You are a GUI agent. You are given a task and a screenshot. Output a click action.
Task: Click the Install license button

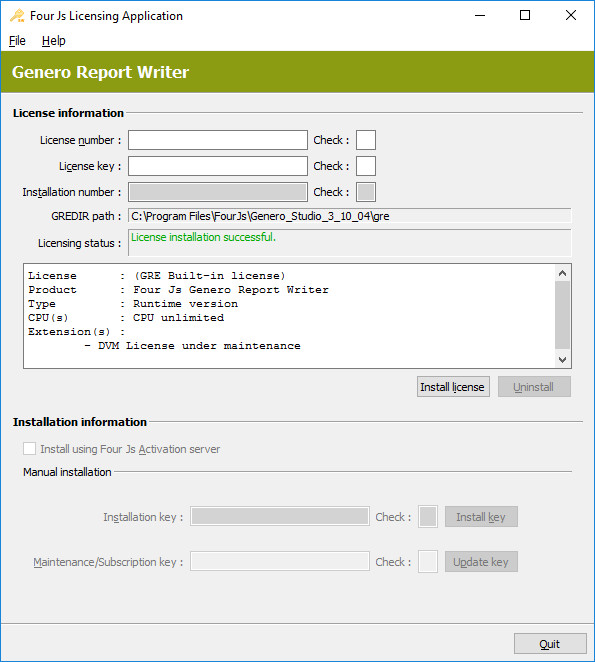(x=453, y=387)
